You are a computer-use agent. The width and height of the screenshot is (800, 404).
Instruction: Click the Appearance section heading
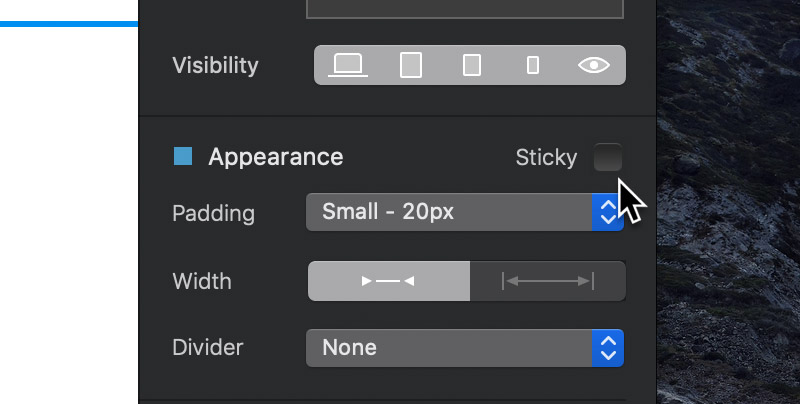(276, 157)
